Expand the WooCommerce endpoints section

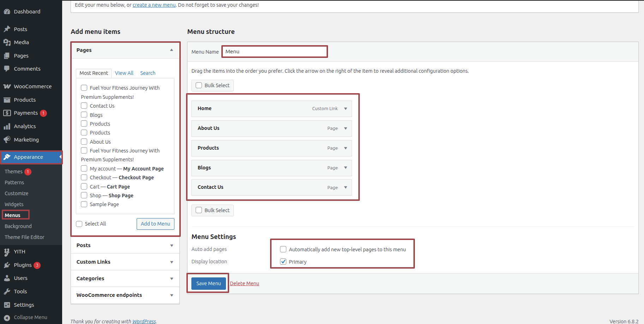pyautogui.click(x=172, y=295)
